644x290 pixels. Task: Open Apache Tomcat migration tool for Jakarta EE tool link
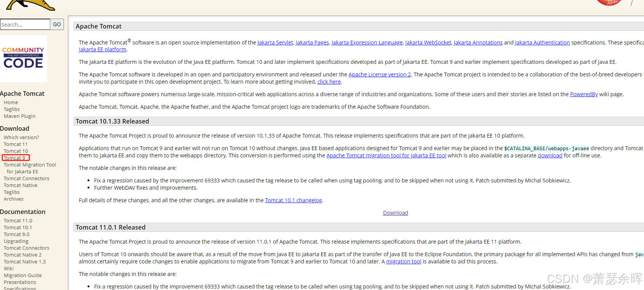click(386, 155)
